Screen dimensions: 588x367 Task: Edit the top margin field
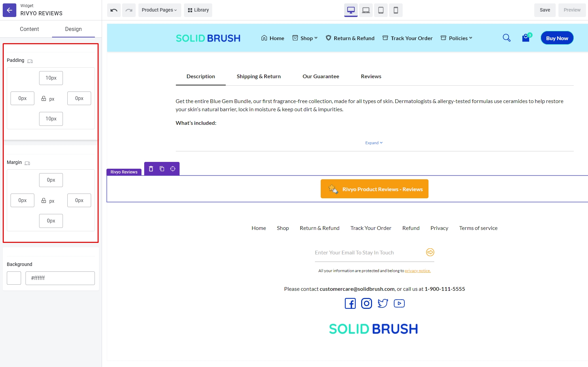pyautogui.click(x=51, y=180)
